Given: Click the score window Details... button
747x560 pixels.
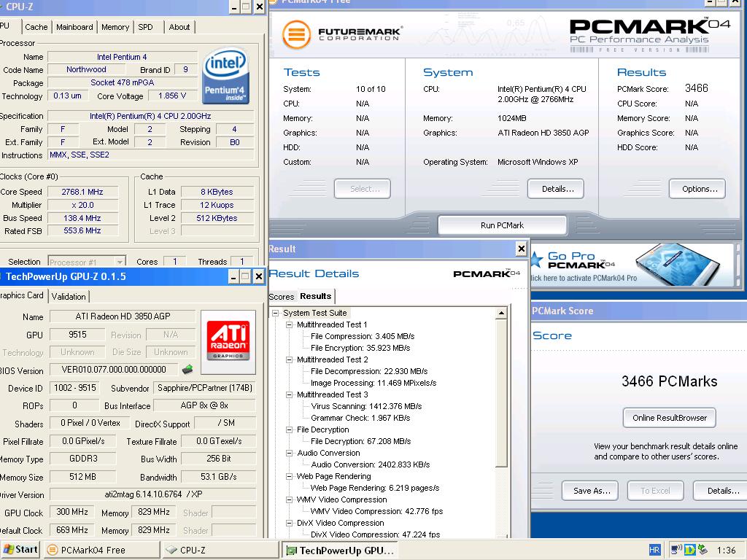Looking at the screenshot, I should pos(720,491).
